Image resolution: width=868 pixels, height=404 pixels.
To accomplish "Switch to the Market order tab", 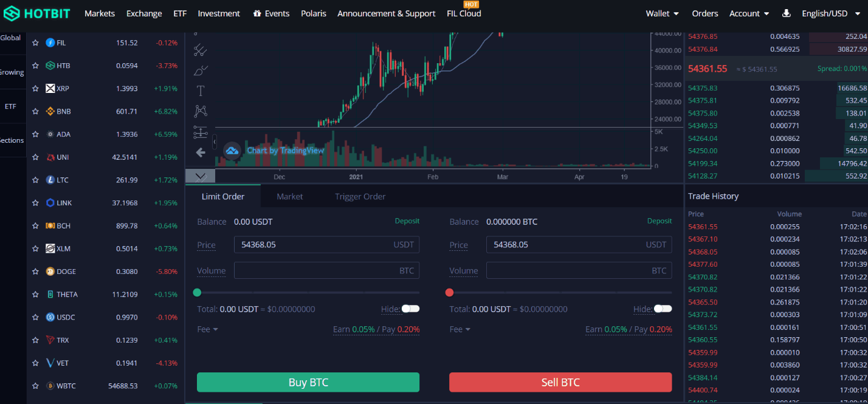I will (290, 196).
